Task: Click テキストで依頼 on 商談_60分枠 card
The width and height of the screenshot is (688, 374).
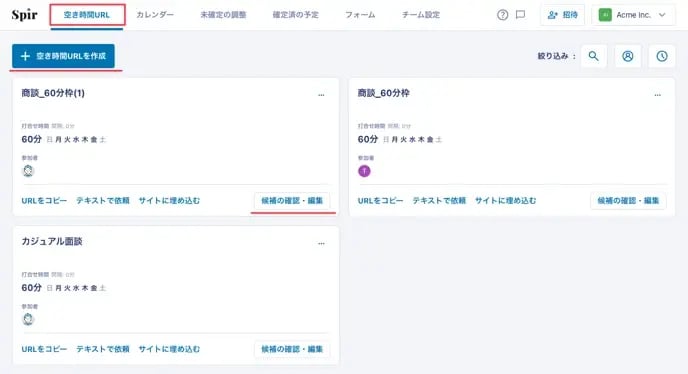Action: pos(439,201)
